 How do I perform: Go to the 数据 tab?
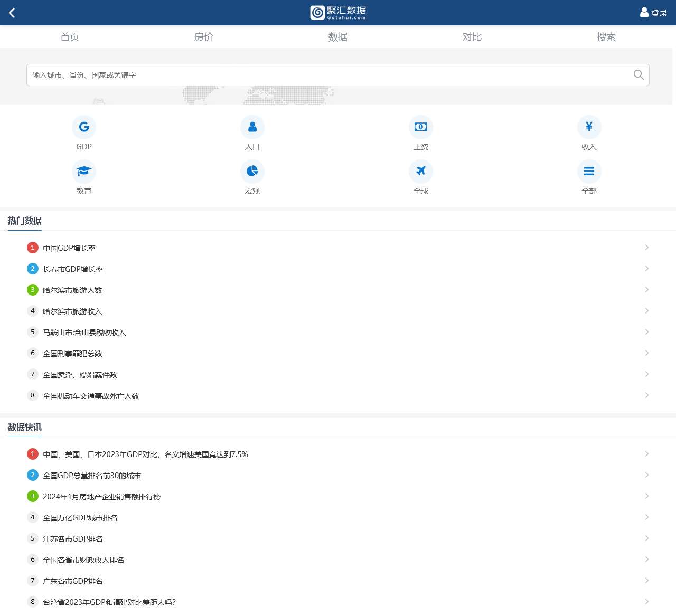click(x=338, y=37)
